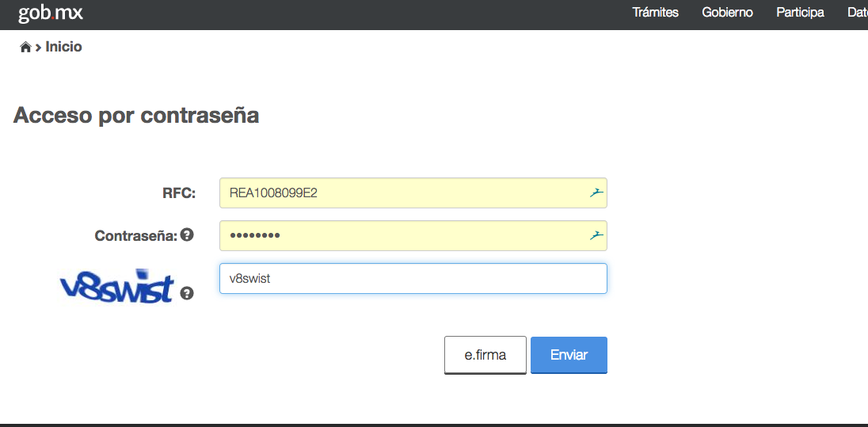Click the RFC: label
This screenshot has width=868, height=427.
[x=179, y=193]
